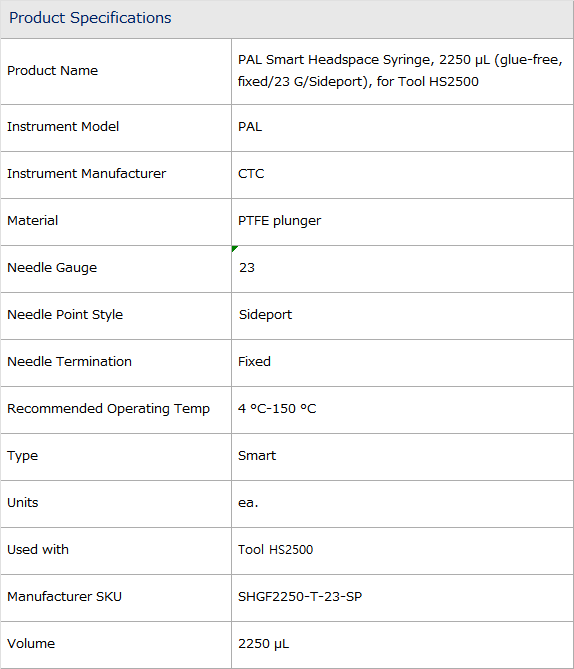Click the Needle Point Style label
Screen dimensions: 574x669
click(x=65, y=315)
